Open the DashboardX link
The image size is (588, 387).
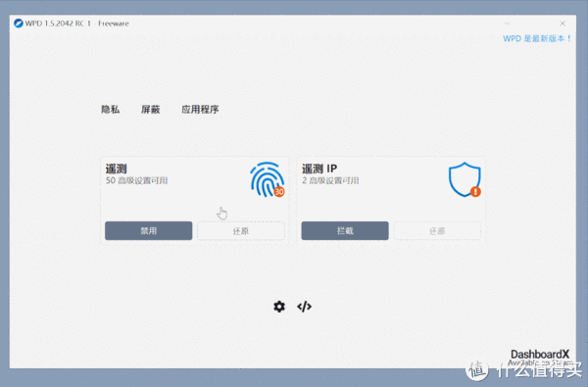tap(540, 354)
